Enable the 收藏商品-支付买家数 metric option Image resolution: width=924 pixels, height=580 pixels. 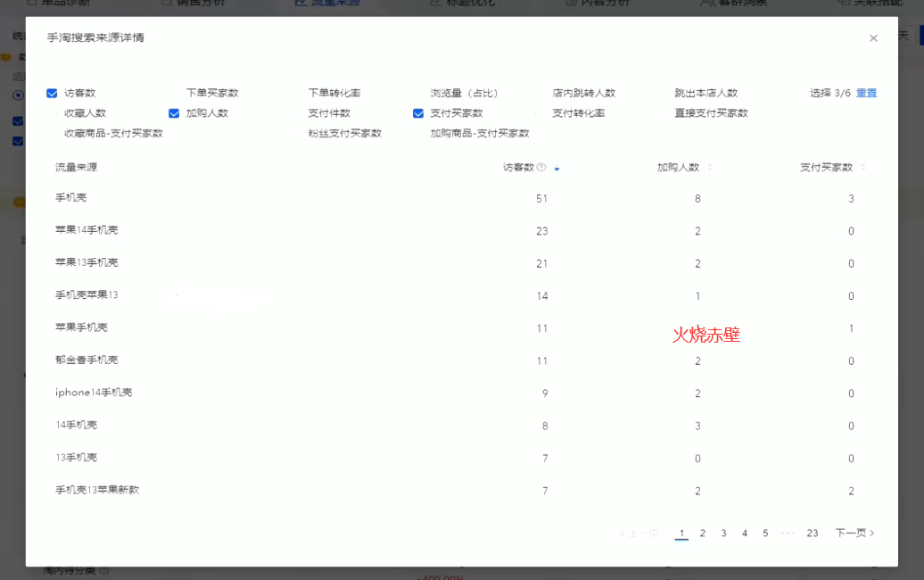[x=113, y=133]
